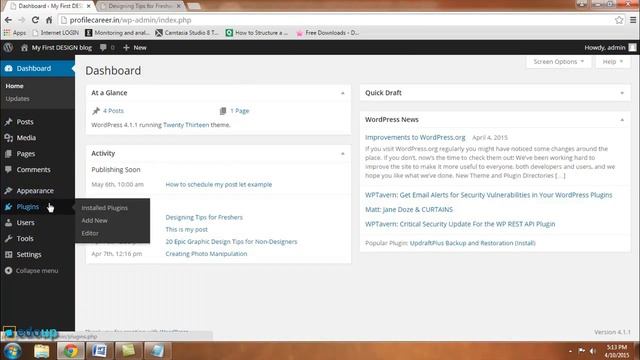Click the Users icon in sidebar
Image resolution: width=640 pixels, height=360 pixels.
pyautogui.click(x=9, y=222)
